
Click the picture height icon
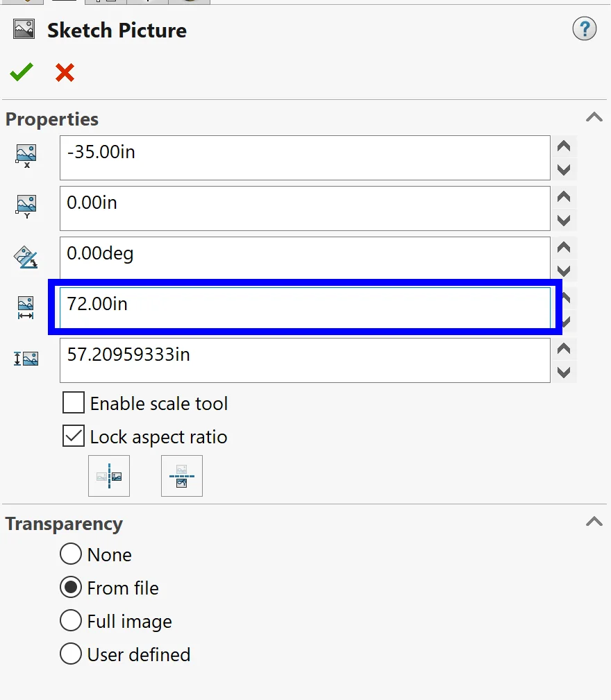click(26, 359)
